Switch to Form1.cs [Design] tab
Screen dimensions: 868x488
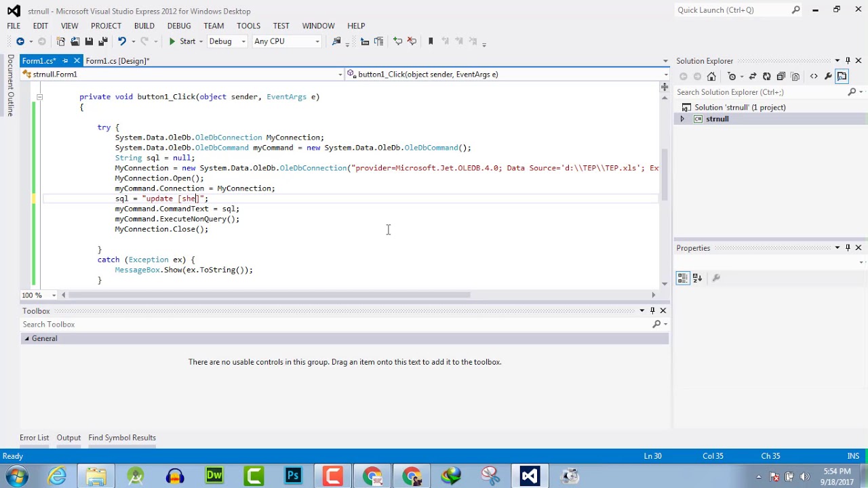point(117,61)
